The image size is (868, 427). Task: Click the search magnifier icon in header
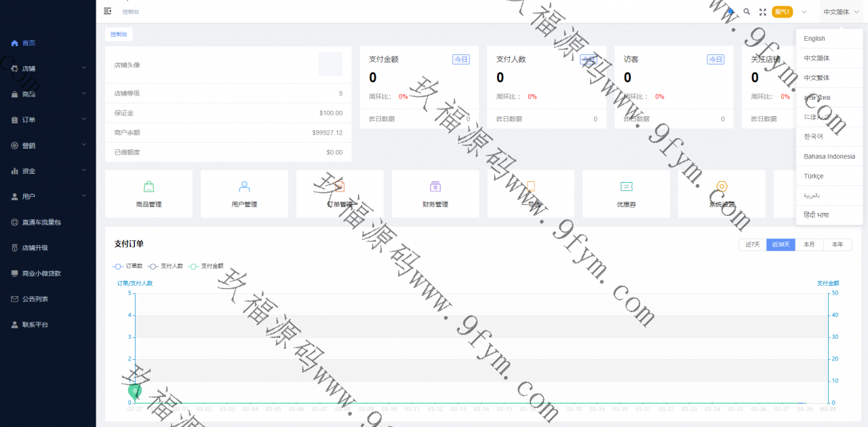tap(747, 12)
